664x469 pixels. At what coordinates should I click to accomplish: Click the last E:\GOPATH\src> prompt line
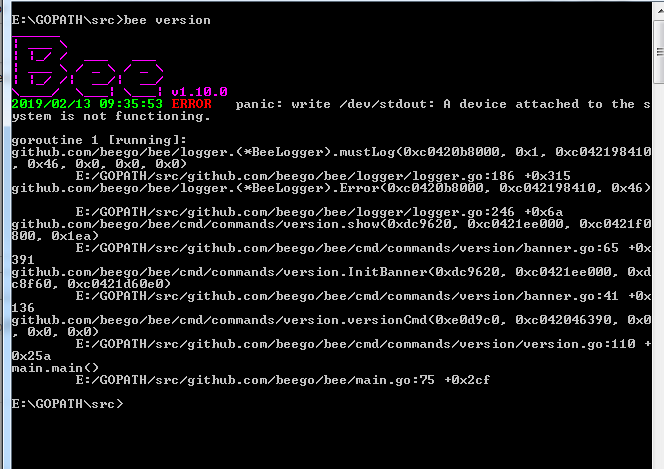[68, 404]
